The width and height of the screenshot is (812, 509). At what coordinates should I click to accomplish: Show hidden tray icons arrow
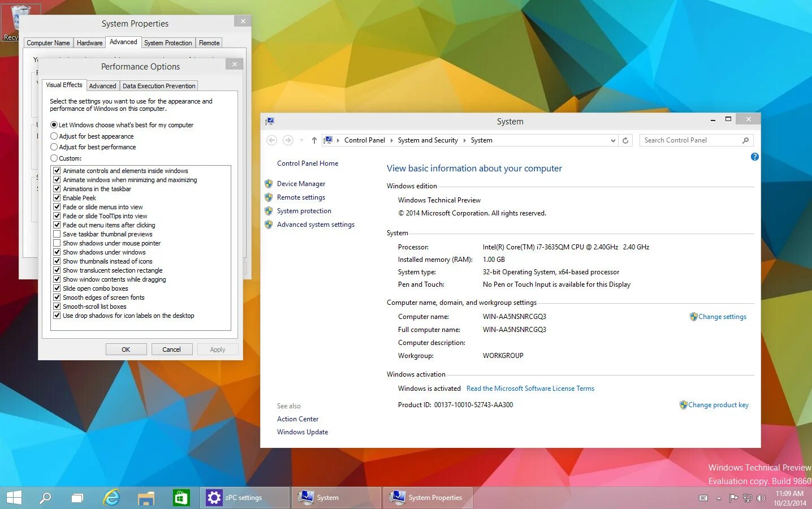(x=719, y=498)
